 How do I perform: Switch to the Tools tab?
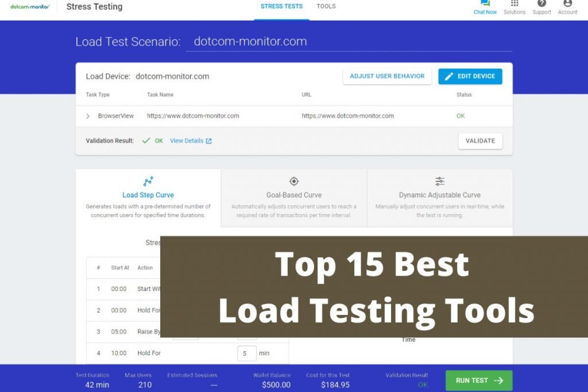tap(326, 6)
